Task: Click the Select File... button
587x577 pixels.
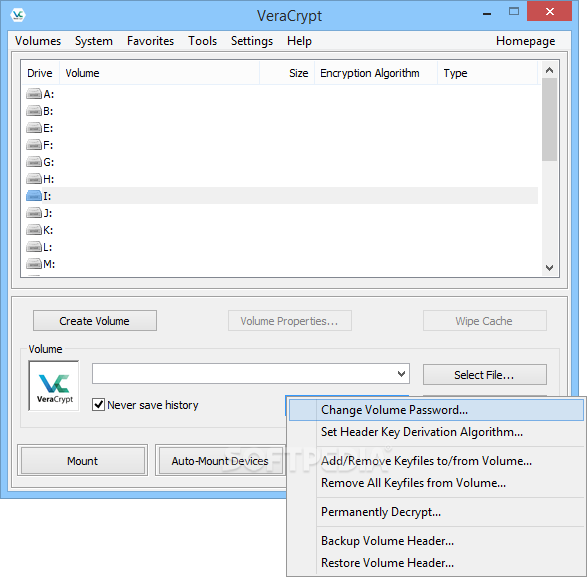Action: [485, 374]
